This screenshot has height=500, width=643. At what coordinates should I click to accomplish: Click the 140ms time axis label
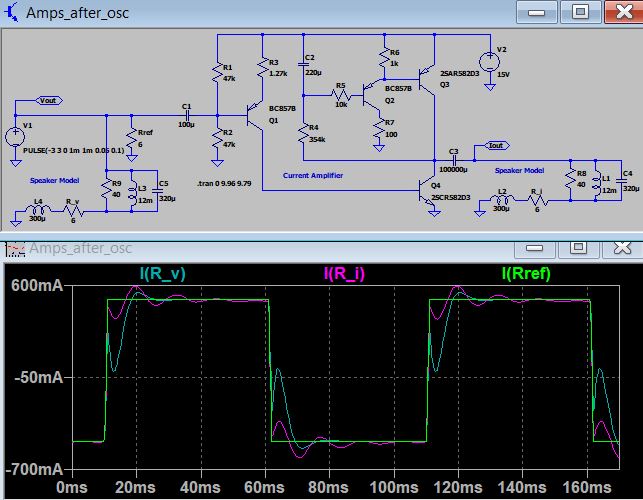522,488
